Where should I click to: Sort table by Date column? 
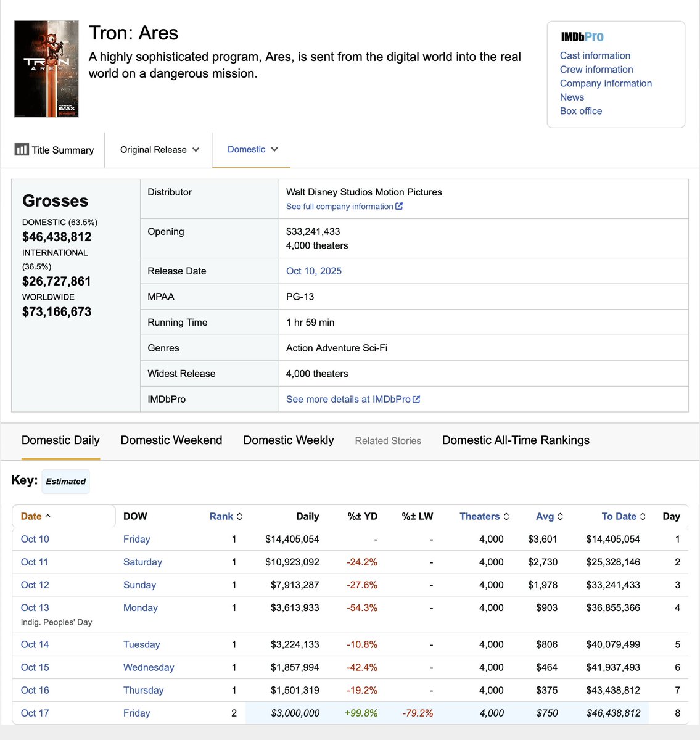click(36, 516)
